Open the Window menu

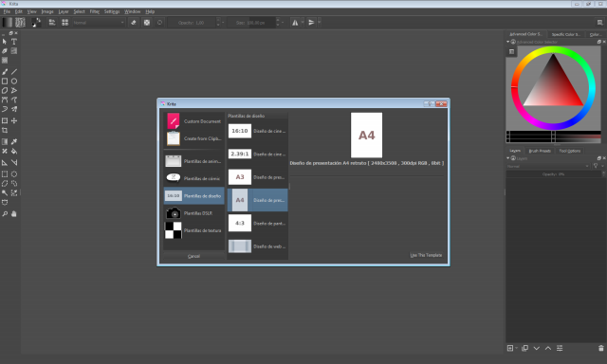click(133, 11)
